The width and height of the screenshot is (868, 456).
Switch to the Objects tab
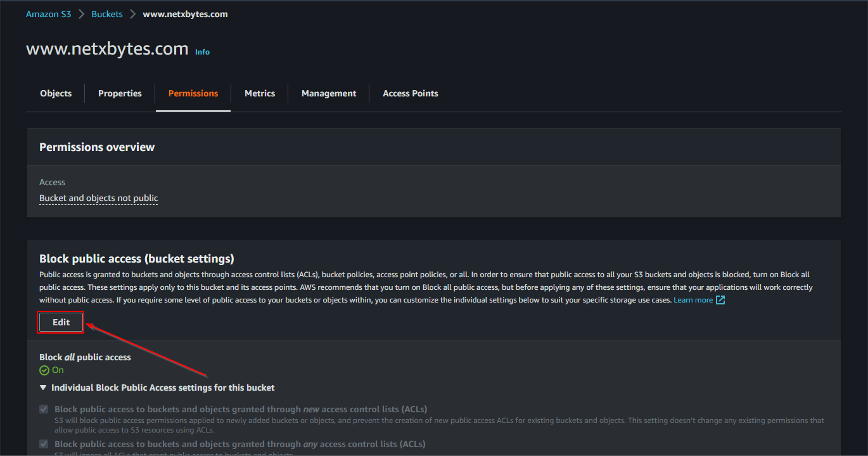tap(56, 93)
